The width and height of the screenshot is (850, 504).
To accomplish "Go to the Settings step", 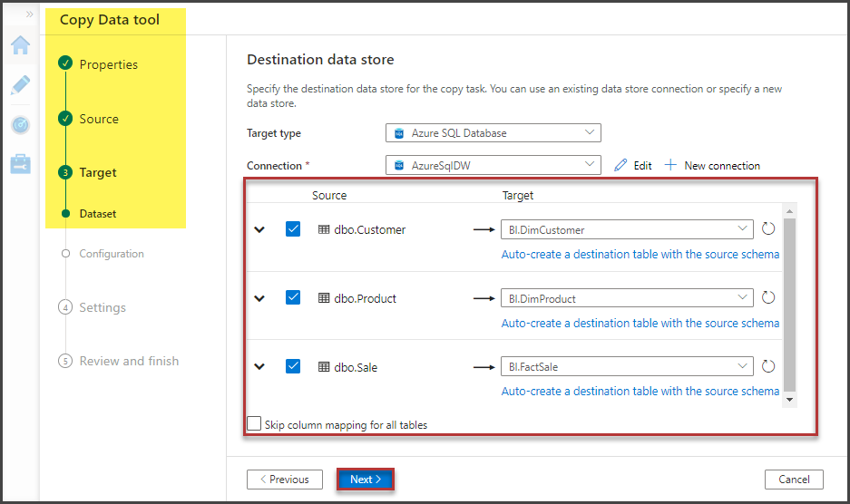I will click(103, 307).
